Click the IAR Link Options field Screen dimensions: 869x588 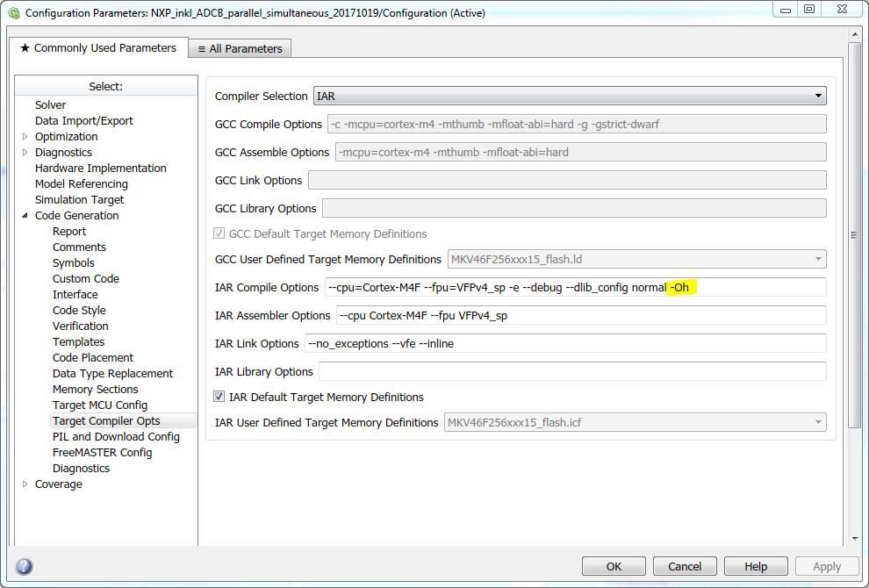pyautogui.click(x=565, y=344)
